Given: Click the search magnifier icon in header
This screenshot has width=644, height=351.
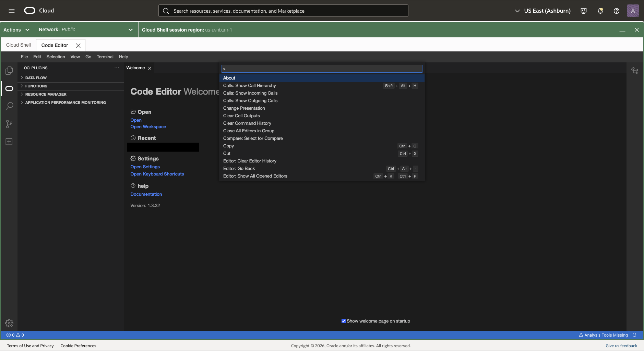Looking at the screenshot, I should (166, 11).
